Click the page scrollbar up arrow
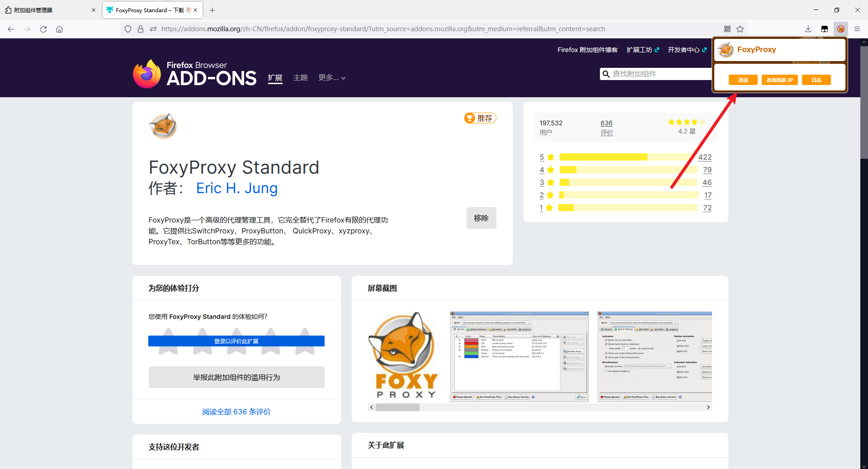Image resolution: width=868 pixels, height=469 pixels. pos(864,42)
